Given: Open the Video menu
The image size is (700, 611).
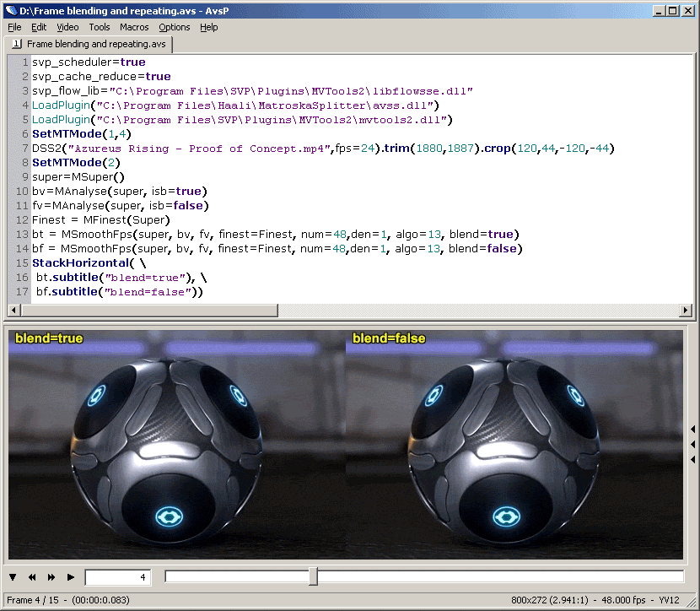Looking at the screenshot, I should 67,27.
